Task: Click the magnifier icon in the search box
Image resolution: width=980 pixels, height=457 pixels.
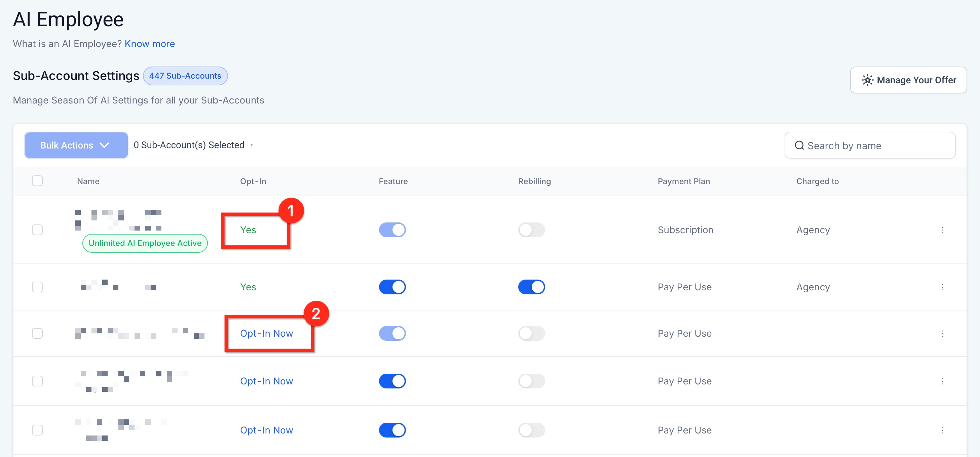Action: pos(799,145)
